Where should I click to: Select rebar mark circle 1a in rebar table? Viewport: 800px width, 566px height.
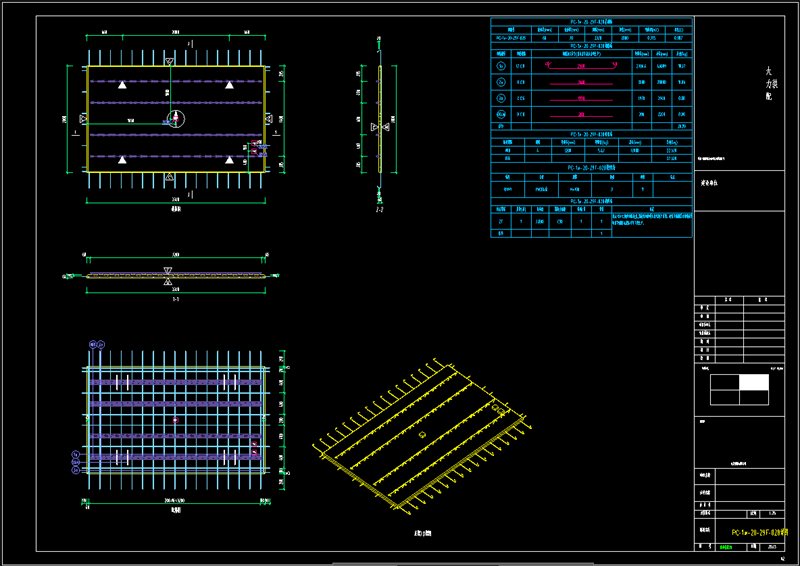pyautogui.click(x=501, y=66)
